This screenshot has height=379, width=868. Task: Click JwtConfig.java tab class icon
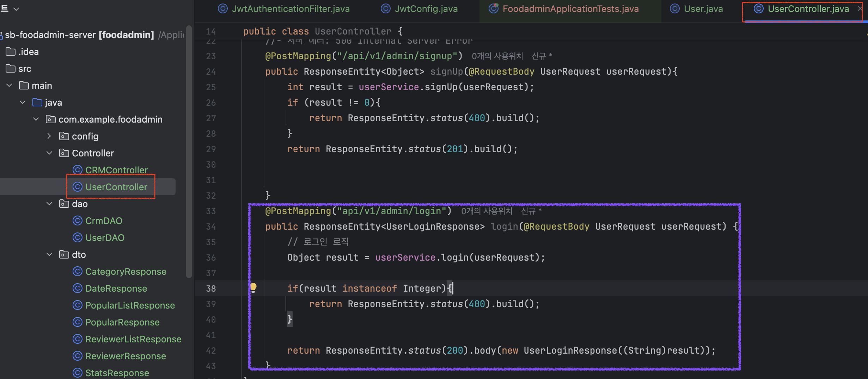[386, 9]
